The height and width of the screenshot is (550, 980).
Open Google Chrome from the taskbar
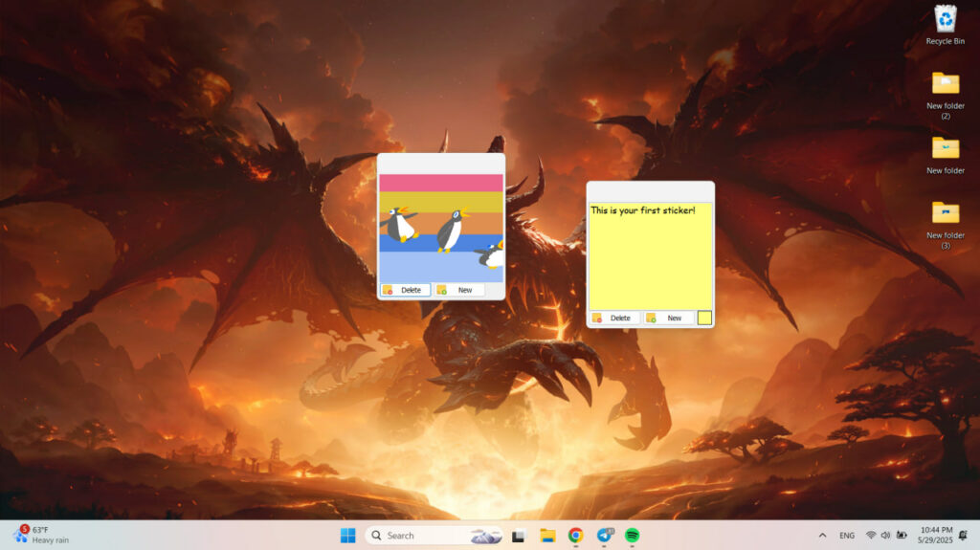coord(575,536)
